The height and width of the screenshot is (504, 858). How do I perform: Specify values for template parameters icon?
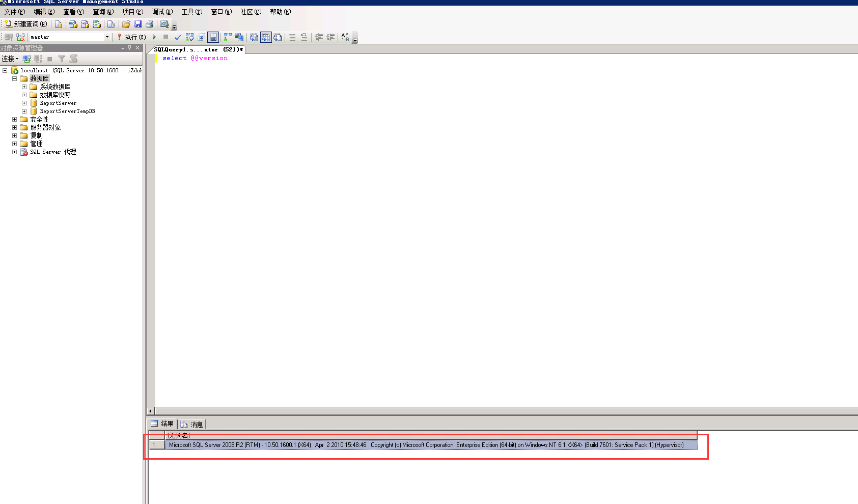point(345,37)
